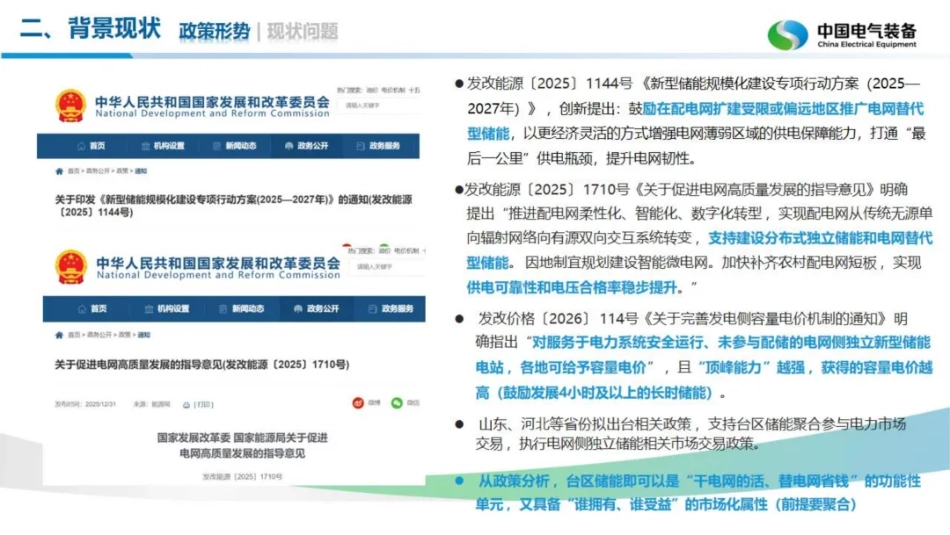Click 国家发展改革委 国家能源局关于促进 document heading
The width and height of the screenshot is (950, 535).
(x=242, y=437)
